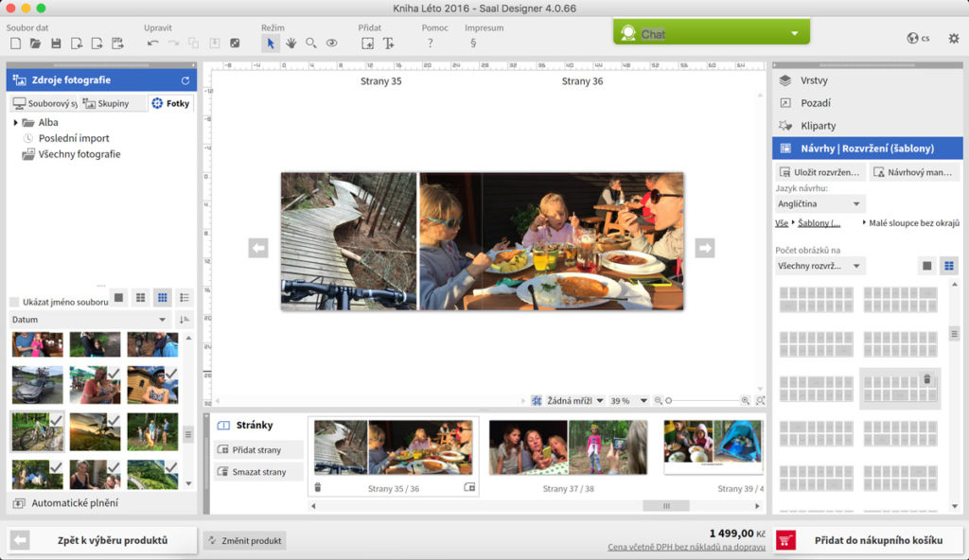Expand the Alba folder in tree
This screenshot has height=560, width=969.
coord(16,123)
